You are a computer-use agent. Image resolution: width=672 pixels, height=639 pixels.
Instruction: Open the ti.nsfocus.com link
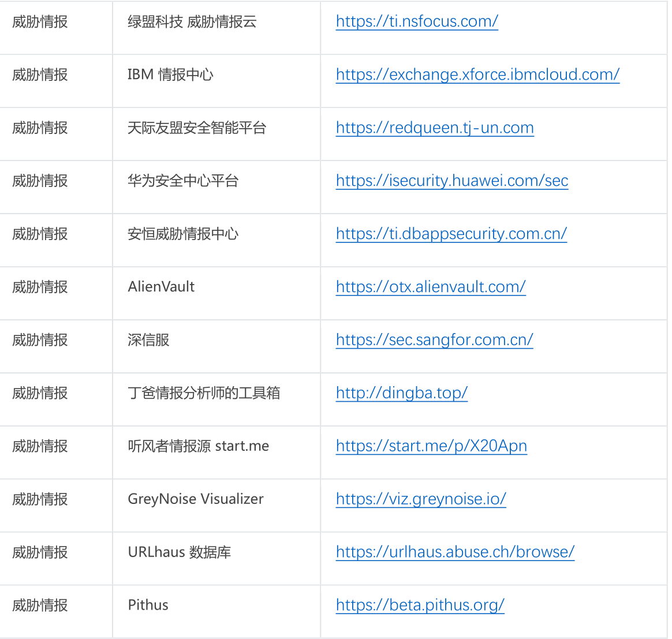coord(416,22)
